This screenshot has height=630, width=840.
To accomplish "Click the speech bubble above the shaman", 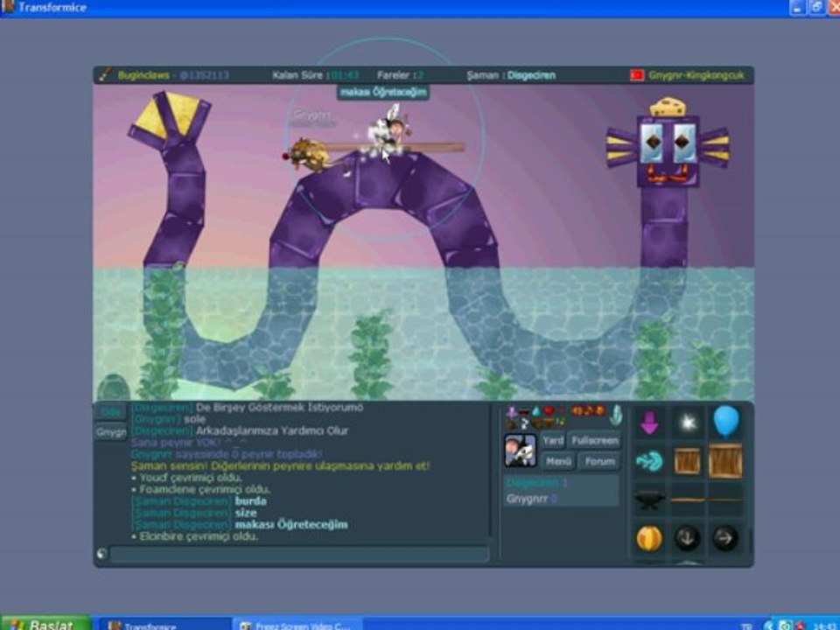I will tap(383, 92).
